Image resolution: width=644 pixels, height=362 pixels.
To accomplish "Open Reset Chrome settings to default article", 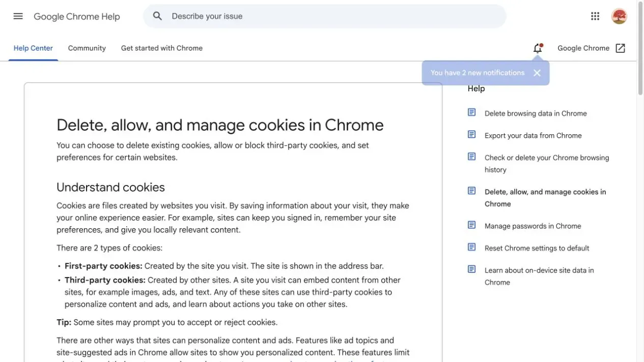I will coord(537,248).
